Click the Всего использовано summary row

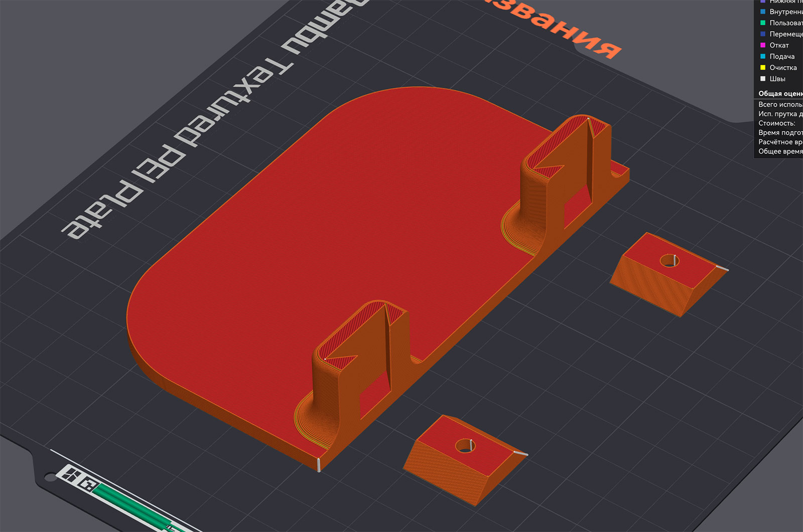(780, 105)
